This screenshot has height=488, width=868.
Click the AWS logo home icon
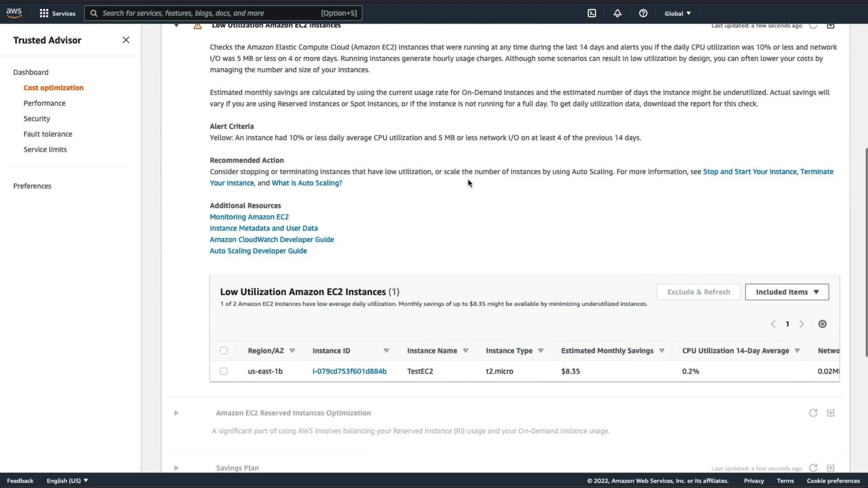(14, 13)
